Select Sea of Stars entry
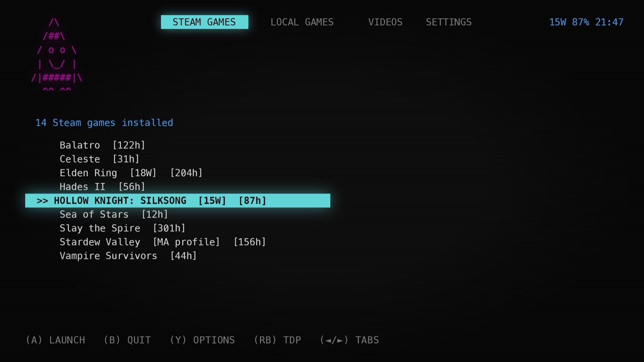644x362 pixels. coord(114,214)
